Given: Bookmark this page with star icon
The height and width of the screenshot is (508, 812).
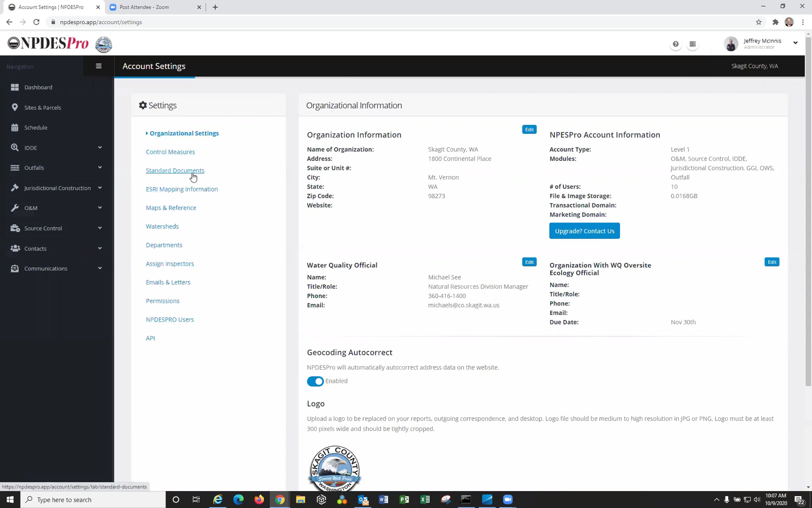Looking at the screenshot, I should click(x=759, y=22).
